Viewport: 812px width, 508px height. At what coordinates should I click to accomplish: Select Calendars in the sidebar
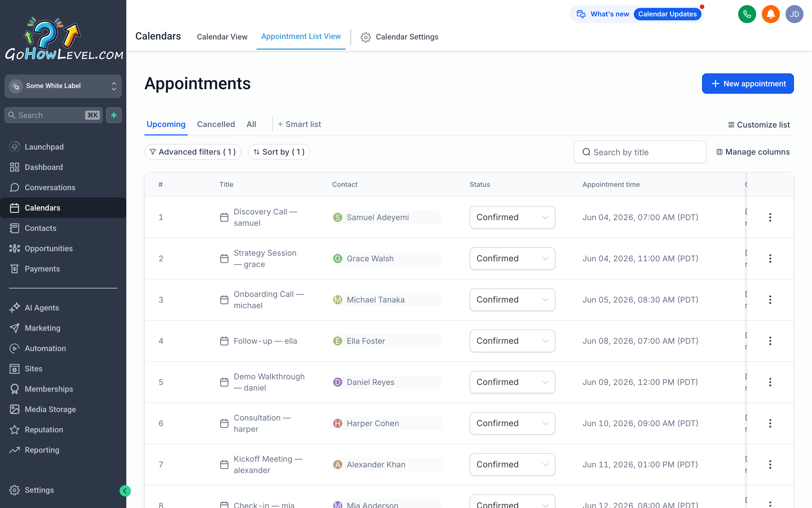[x=63, y=208]
